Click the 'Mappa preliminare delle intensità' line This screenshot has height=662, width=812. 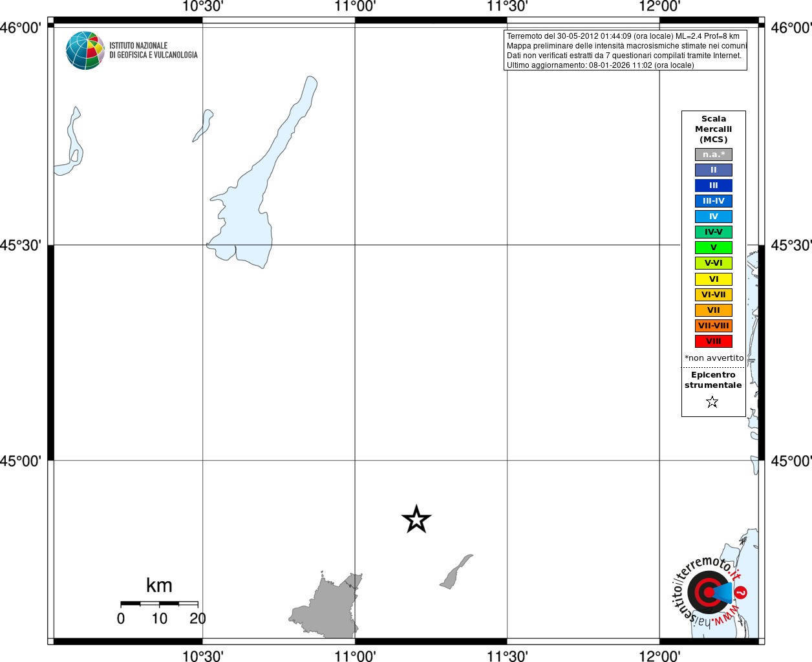(x=627, y=46)
